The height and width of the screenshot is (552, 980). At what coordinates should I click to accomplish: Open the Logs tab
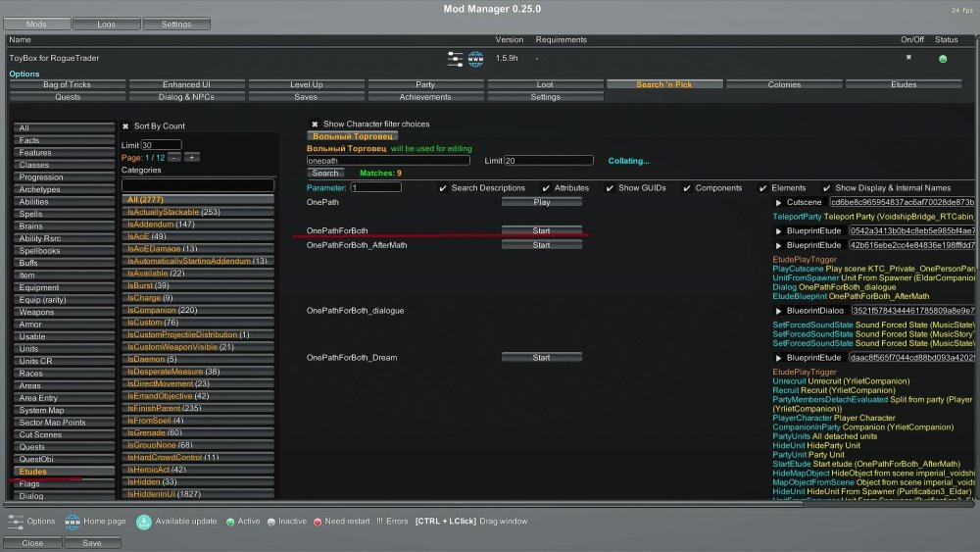click(x=106, y=24)
